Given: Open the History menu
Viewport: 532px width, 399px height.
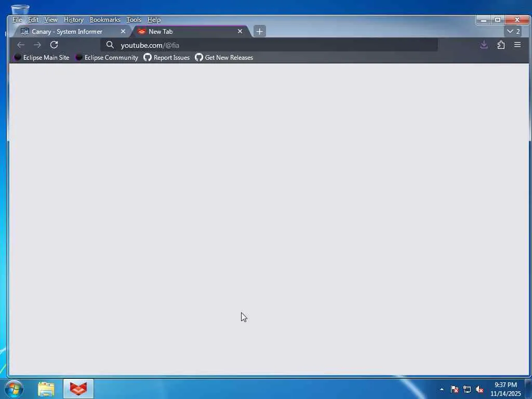Looking at the screenshot, I should [x=74, y=20].
